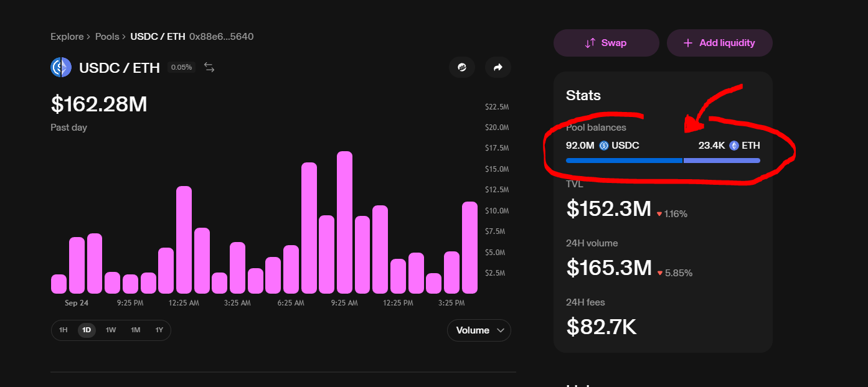Click the USDC / ETH pool title
Viewport: 868px width, 387px height.
[120, 67]
